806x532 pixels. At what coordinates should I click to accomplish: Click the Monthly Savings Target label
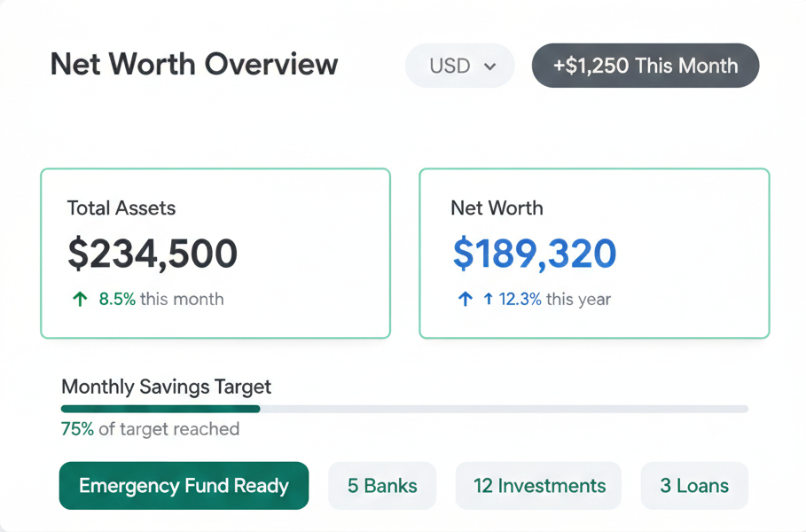click(166, 387)
